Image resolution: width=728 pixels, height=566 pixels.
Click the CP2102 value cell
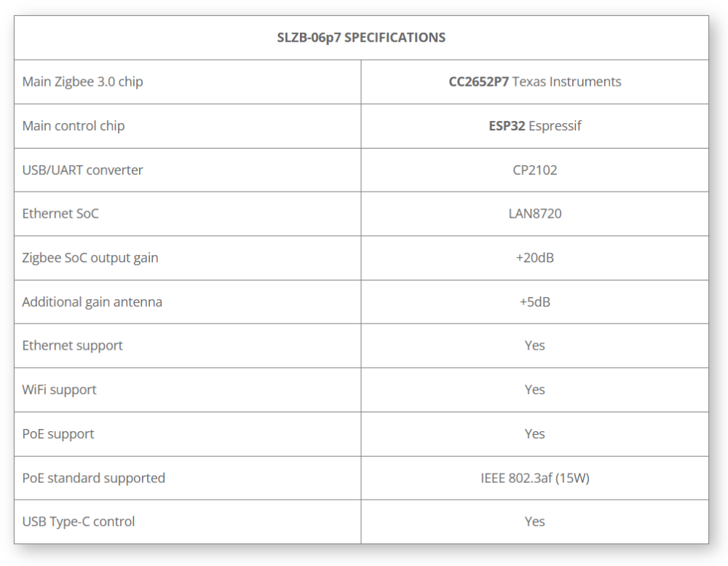click(534, 170)
